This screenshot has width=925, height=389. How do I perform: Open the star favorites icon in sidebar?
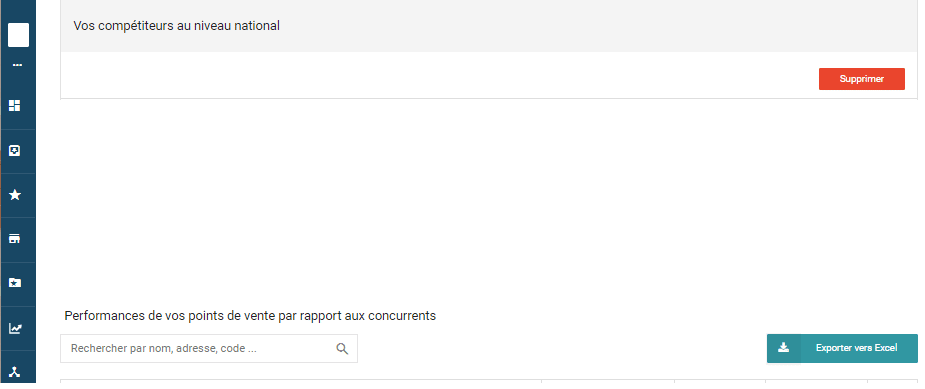tap(15, 195)
